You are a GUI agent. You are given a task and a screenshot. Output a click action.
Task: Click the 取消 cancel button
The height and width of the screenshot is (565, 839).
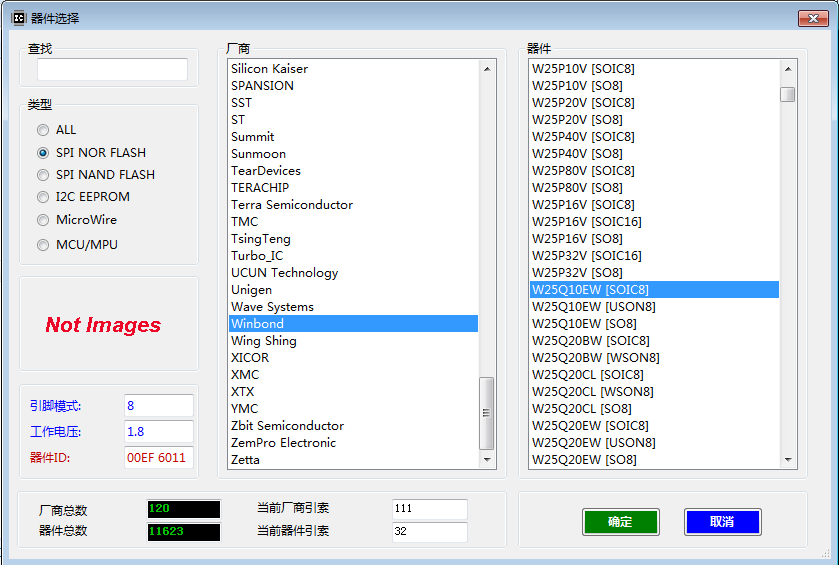[722, 522]
